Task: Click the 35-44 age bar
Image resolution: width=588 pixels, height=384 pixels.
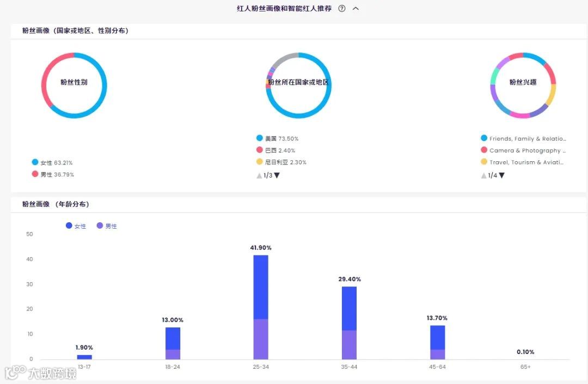Action: coord(349,323)
